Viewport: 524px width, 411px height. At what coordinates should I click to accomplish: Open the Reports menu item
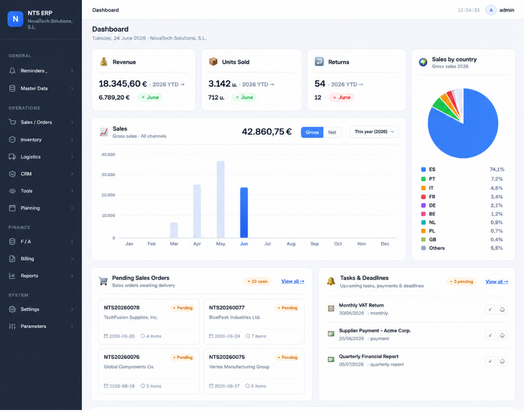pyautogui.click(x=41, y=276)
